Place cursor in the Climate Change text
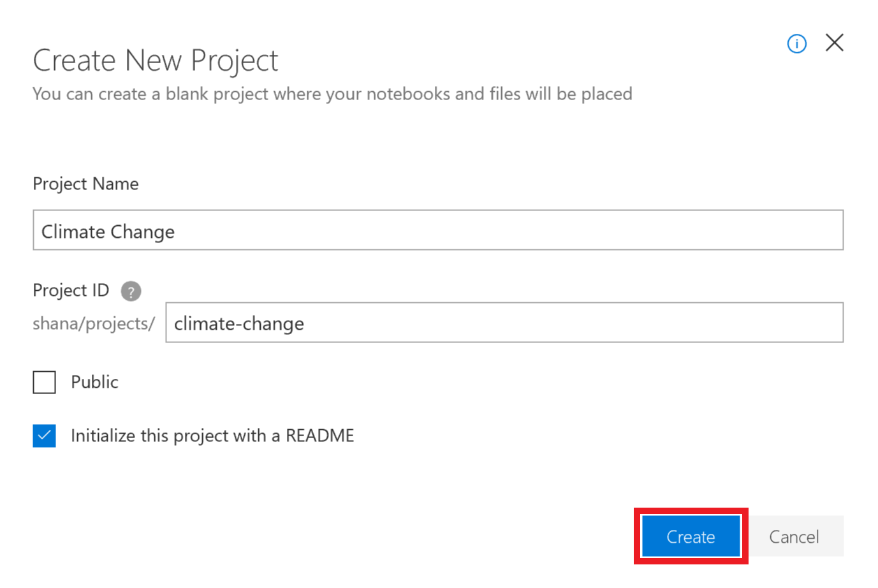Screen dimensions: 878x588 (x=108, y=232)
